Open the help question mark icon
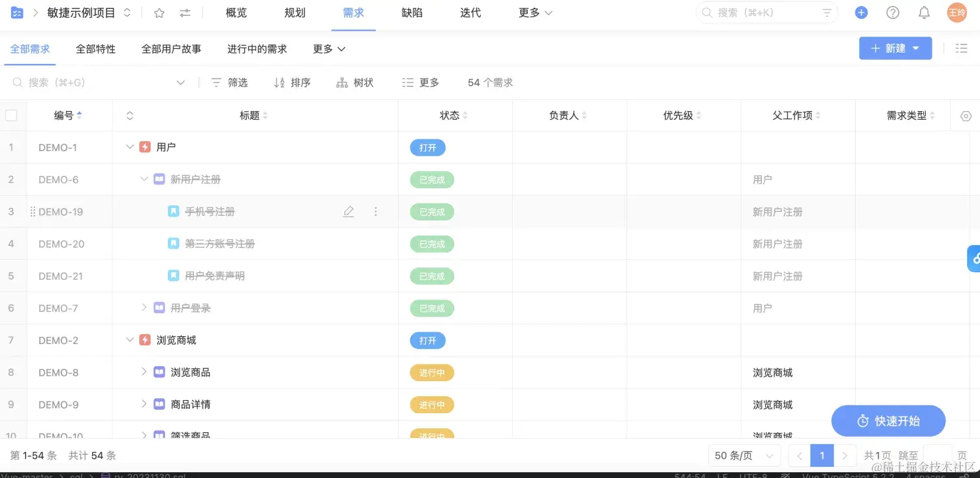The image size is (980, 478). (892, 12)
